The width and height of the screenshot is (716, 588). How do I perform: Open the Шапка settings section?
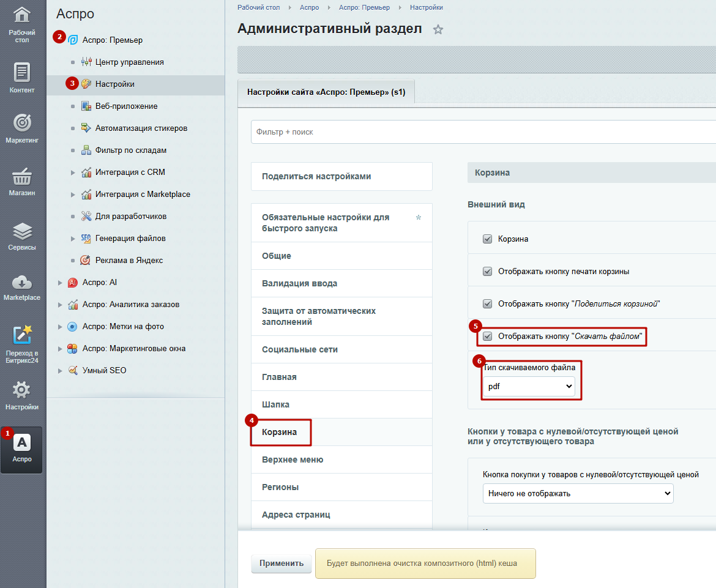[x=341, y=404]
